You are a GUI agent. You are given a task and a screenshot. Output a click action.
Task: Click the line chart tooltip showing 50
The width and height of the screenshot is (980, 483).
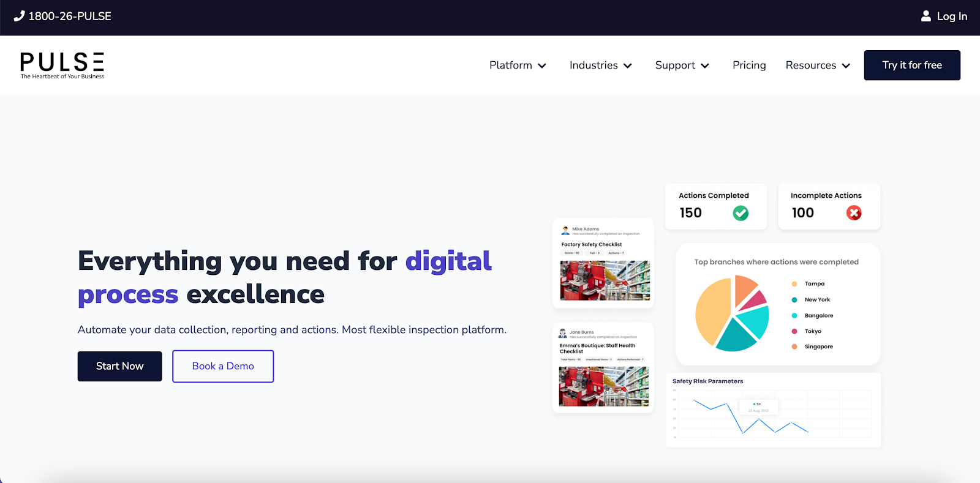tap(758, 407)
